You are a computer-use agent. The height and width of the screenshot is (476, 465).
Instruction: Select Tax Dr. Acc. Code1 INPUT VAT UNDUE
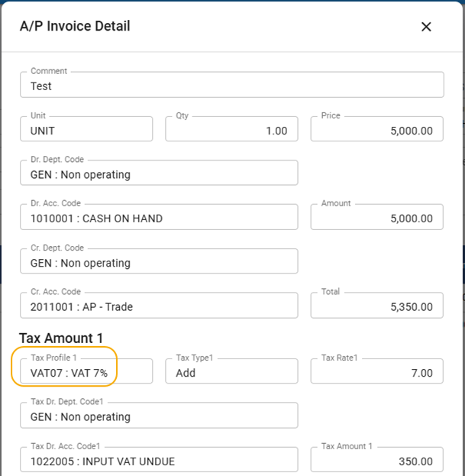coord(159,461)
